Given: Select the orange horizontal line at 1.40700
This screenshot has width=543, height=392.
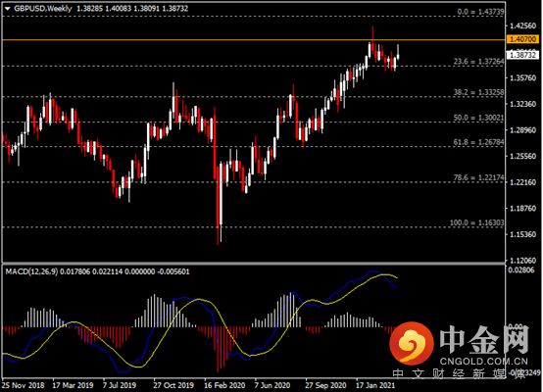Looking at the screenshot, I should click(253, 40).
